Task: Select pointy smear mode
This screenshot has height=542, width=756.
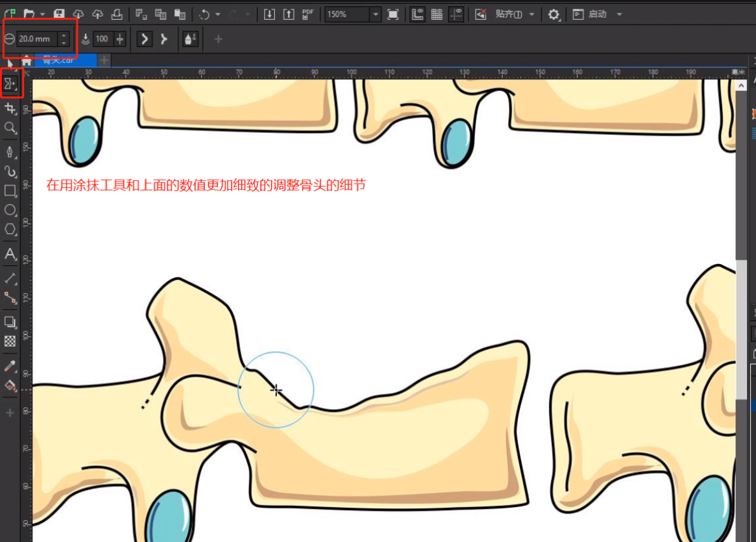Action: point(164,39)
